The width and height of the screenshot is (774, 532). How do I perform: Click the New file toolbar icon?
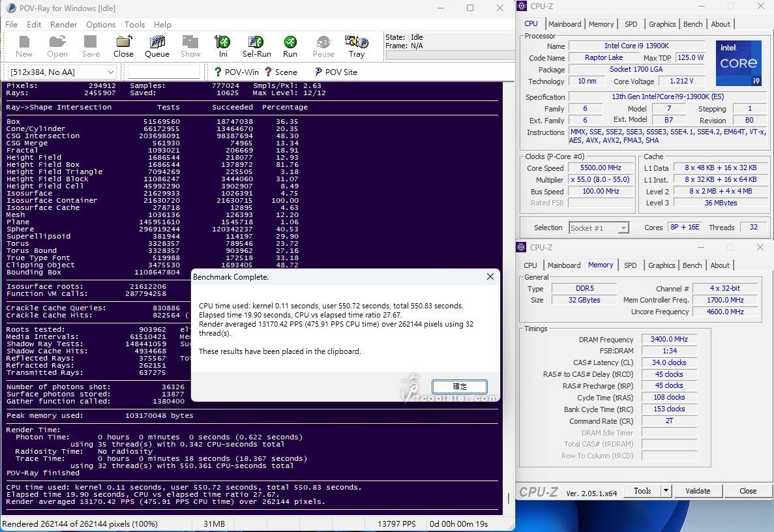click(23, 46)
